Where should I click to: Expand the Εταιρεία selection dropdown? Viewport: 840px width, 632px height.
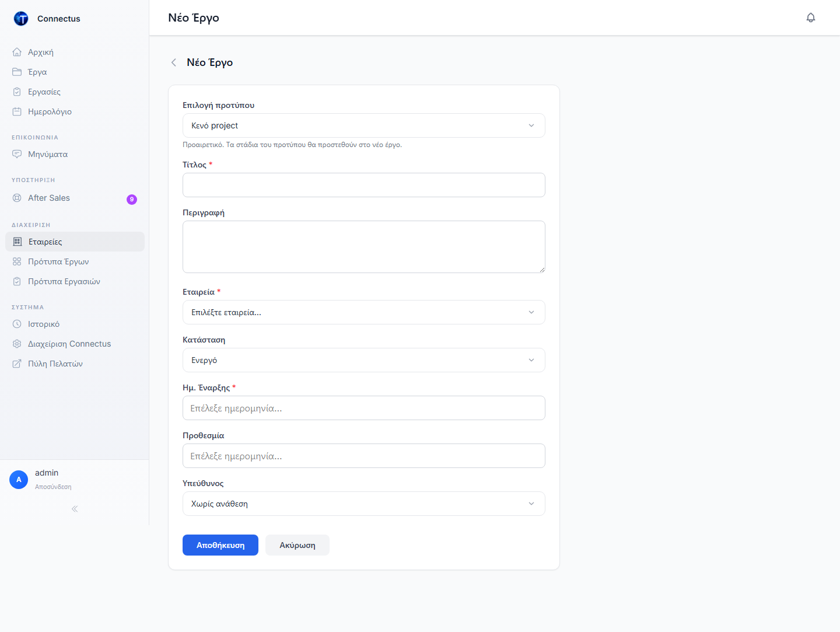click(364, 312)
